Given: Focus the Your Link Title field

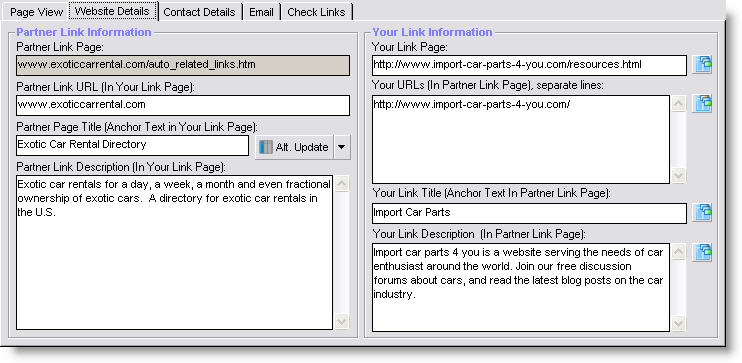Looking at the screenshot, I should [529, 213].
